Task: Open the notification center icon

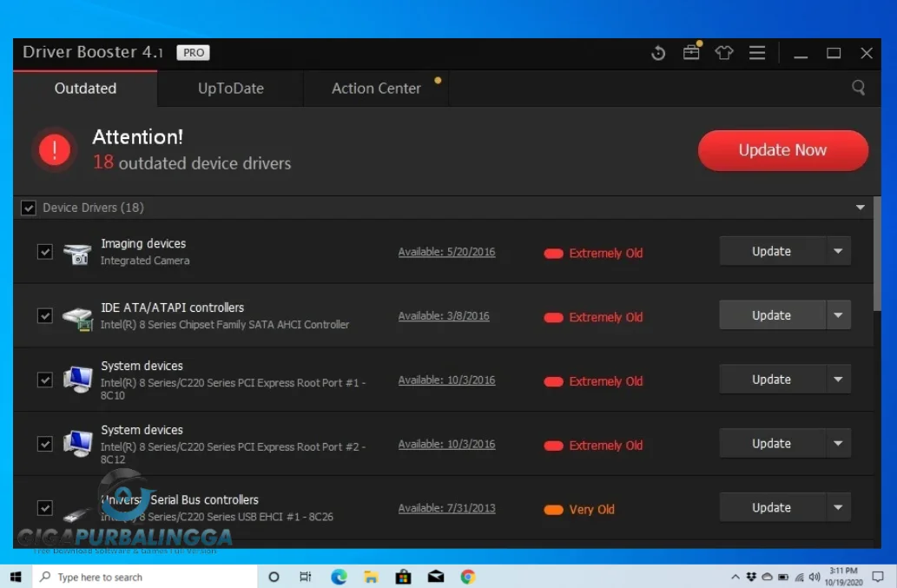Action: click(x=878, y=577)
